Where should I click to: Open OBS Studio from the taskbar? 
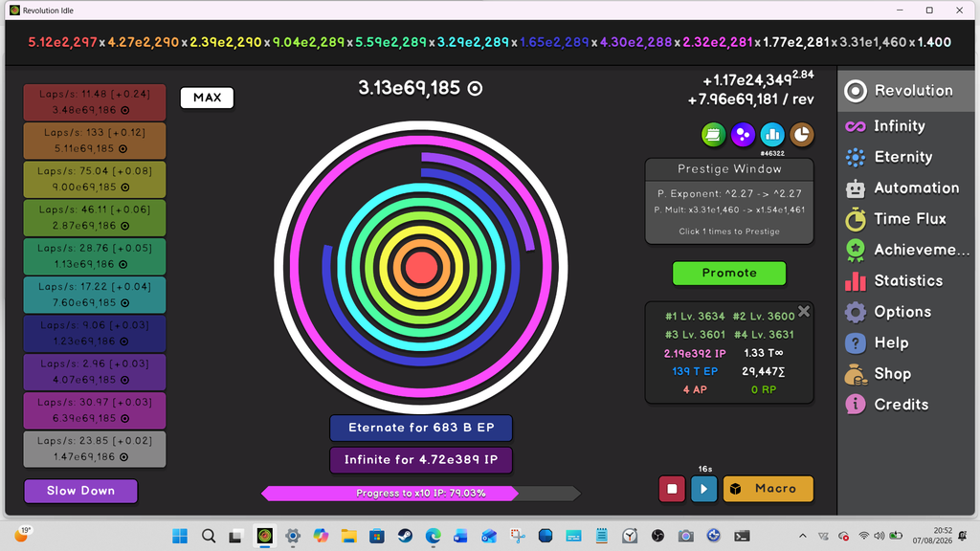[x=657, y=536]
